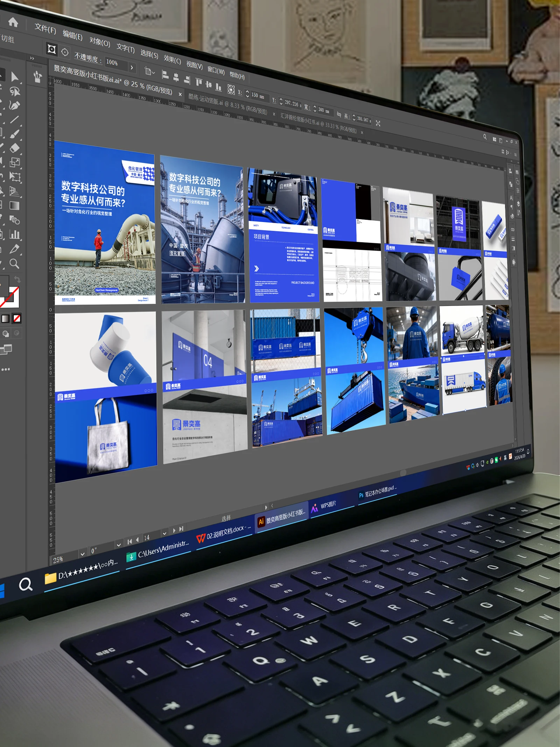The image size is (560, 747).
Task: Open the 对象(O) menu
Action: 100,42
